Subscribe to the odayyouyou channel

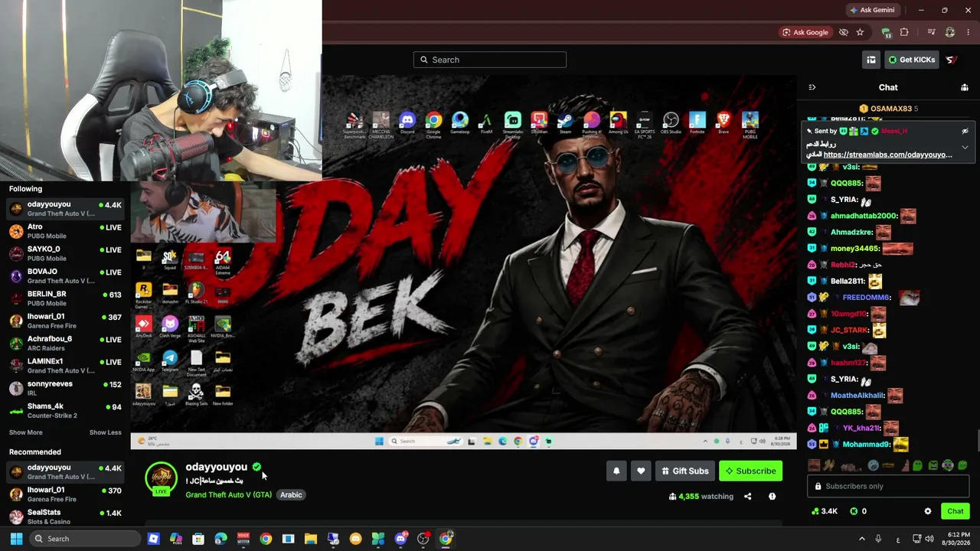[751, 471]
